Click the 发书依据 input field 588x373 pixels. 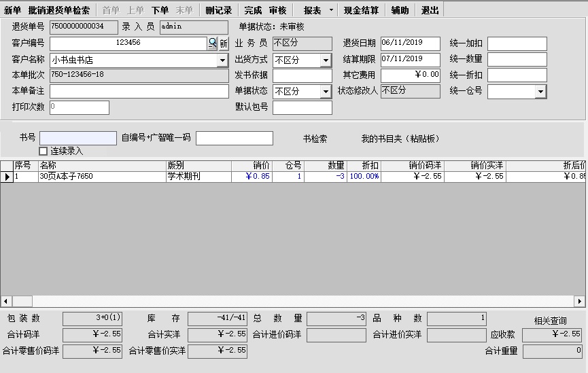(x=302, y=75)
